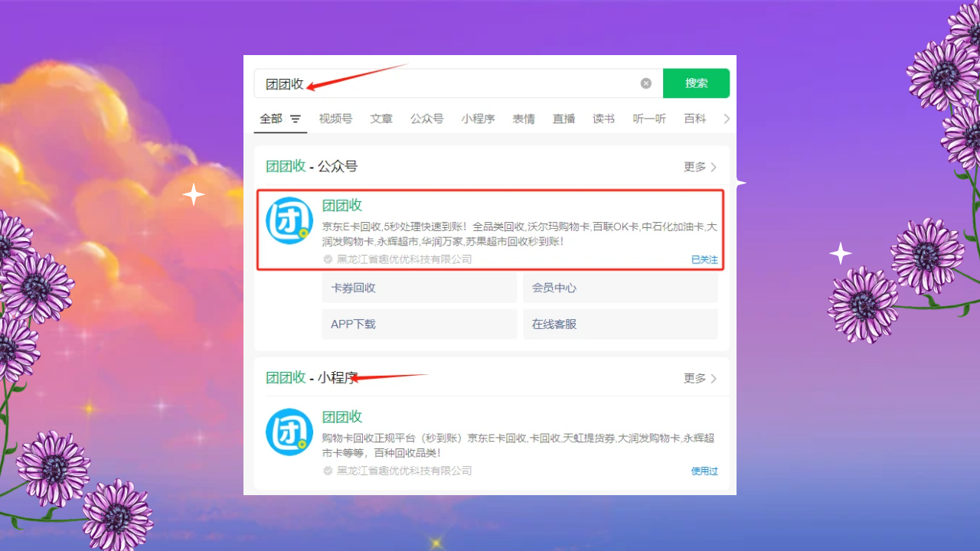Click the 团团收 - 公众号 section heading
Screen dimensions: 980x551
(312, 166)
